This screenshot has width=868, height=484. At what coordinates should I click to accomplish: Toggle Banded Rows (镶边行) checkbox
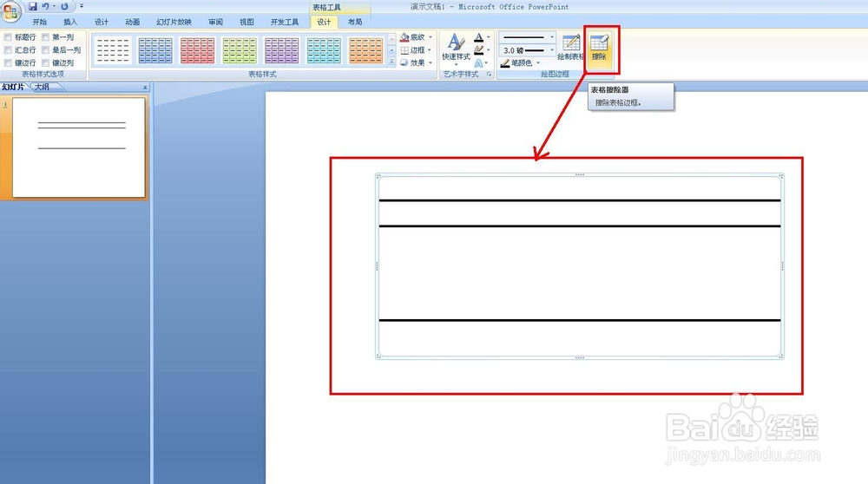(x=9, y=63)
